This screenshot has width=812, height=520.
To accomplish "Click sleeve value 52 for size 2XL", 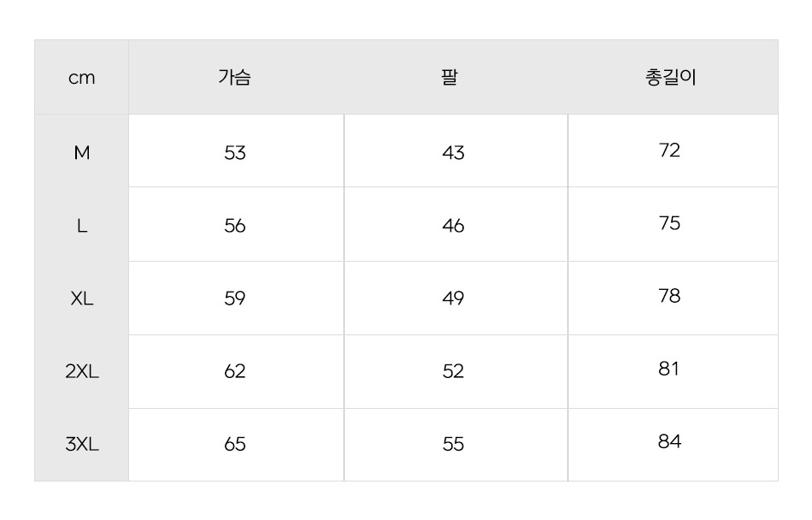I will 453,371.
